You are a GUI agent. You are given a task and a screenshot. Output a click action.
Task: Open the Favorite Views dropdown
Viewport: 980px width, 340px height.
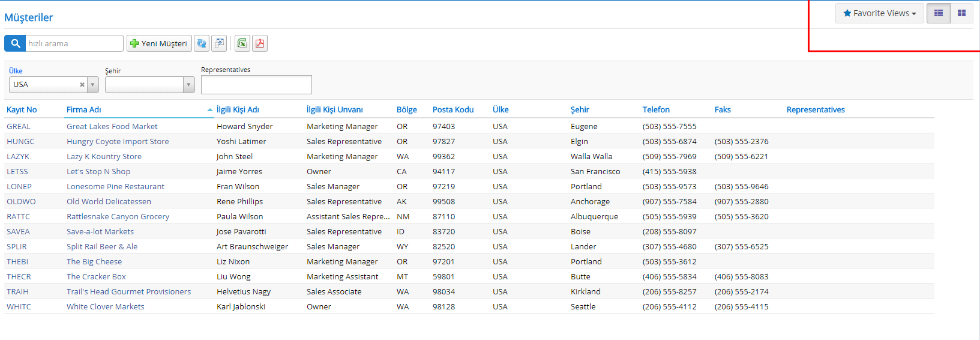(880, 13)
